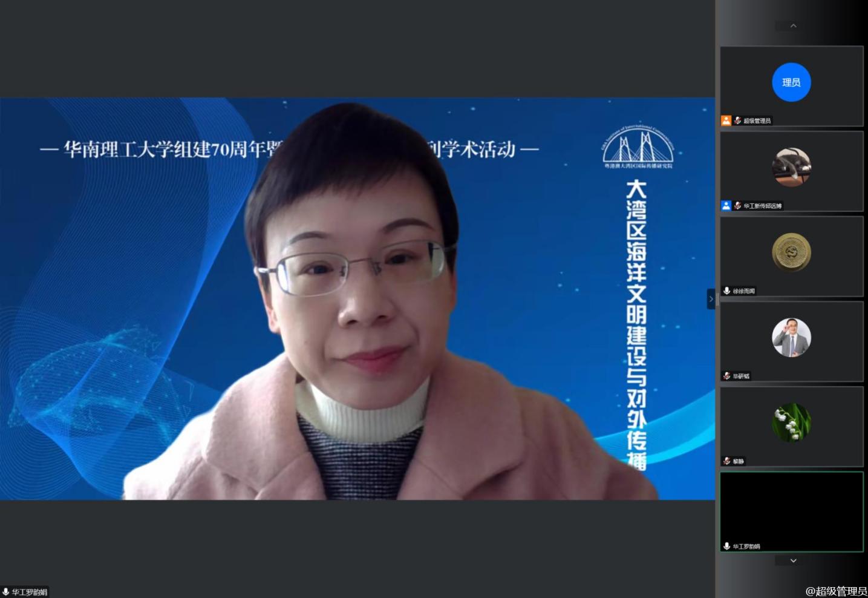The image size is (868, 598).
Task: Select the active speaker black video tile
Action: tap(791, 507)
